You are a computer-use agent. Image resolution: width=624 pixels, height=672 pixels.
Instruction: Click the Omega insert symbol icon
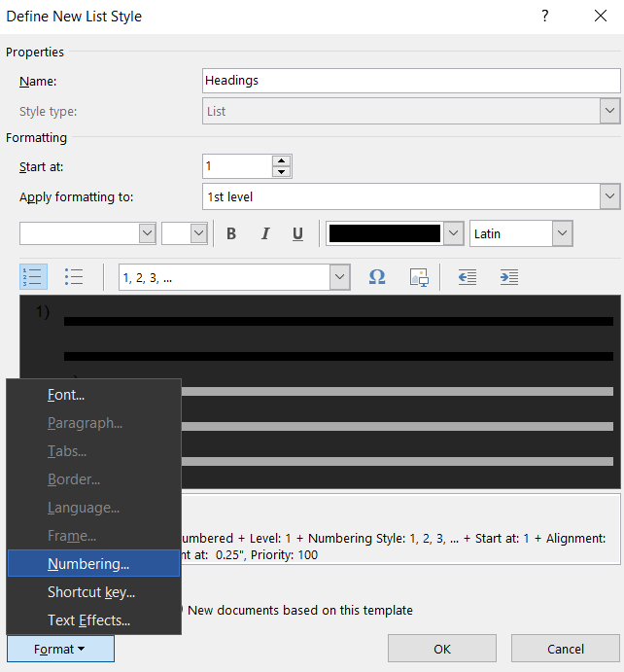[x=377, y=277]
